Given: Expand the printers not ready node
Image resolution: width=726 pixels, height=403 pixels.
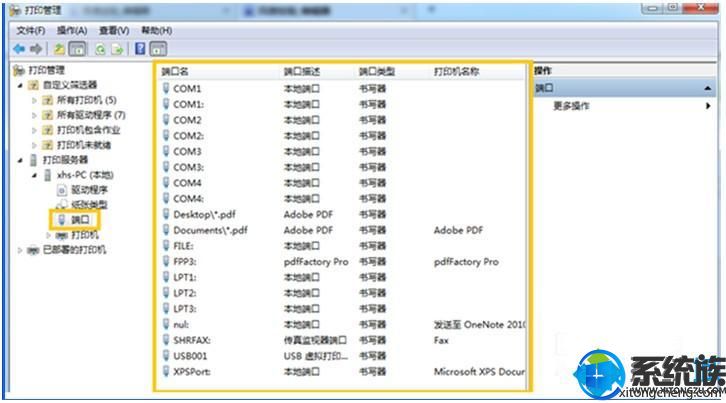Looking at the screenshot, I should tap(34, 145).
